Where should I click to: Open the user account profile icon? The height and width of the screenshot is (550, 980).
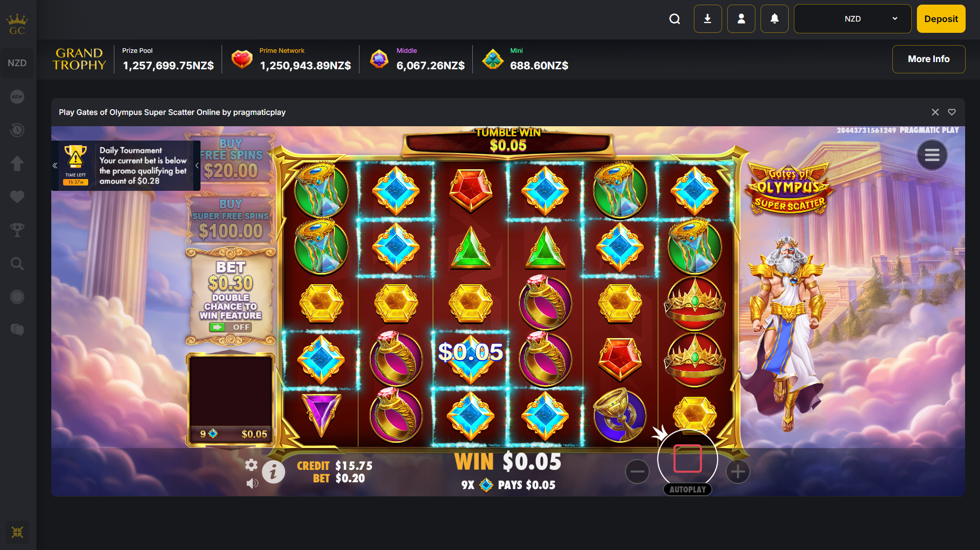tap(741, 19)
